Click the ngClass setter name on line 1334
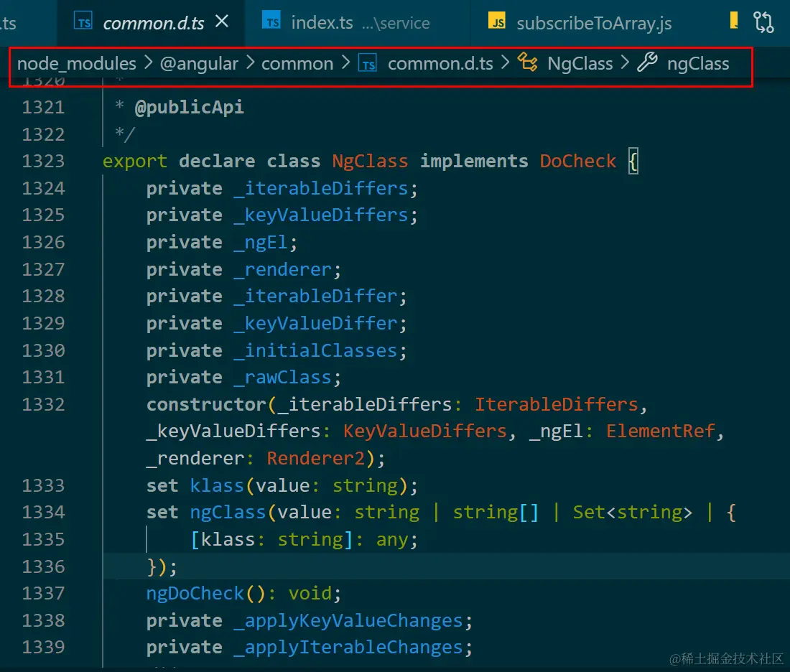790x672 pixels. tap(228, 513)
